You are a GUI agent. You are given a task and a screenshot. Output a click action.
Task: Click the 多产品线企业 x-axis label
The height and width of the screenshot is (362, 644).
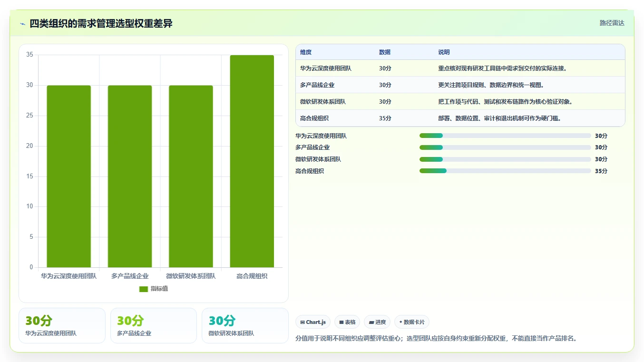(130, 276)
